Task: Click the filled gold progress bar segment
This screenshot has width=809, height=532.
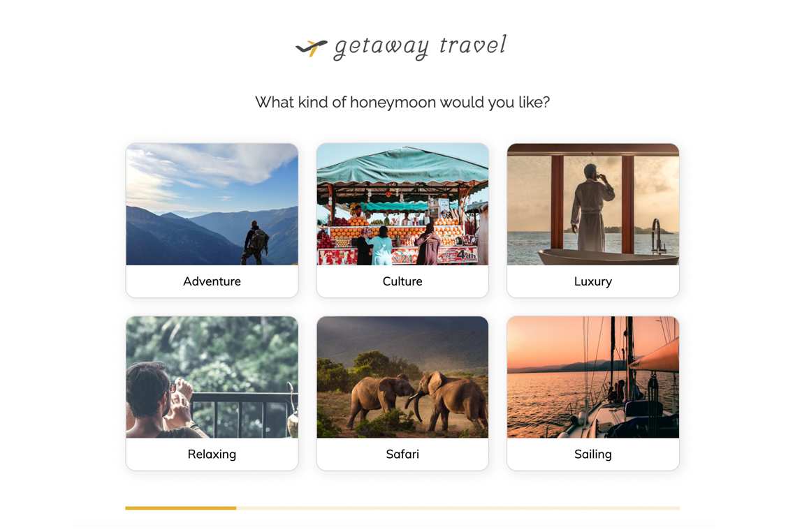Action: (x=180, y=508)
